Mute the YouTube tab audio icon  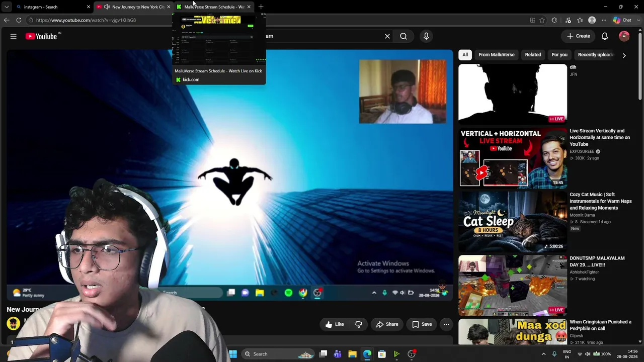[107, 7]
